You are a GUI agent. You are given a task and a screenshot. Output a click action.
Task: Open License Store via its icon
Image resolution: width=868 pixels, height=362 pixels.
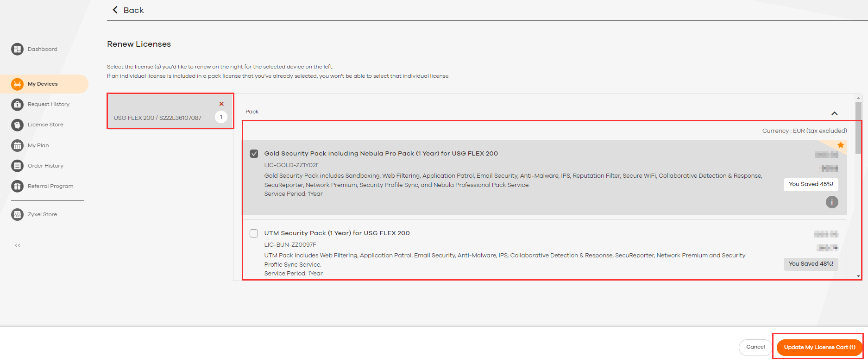tap(17, 125)
